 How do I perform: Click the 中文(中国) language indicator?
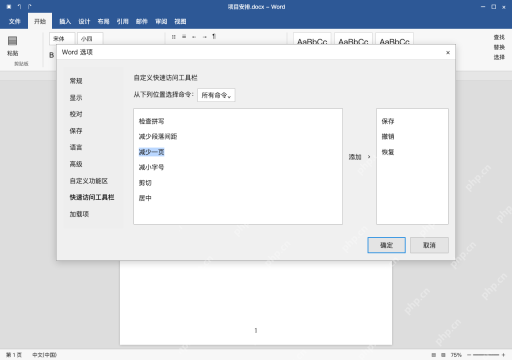click(44, 355)
